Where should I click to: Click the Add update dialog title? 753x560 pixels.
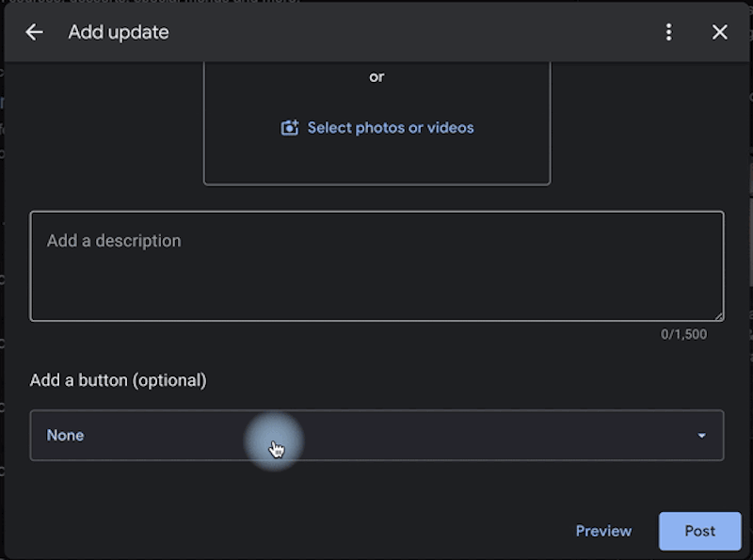click(119, 32)
